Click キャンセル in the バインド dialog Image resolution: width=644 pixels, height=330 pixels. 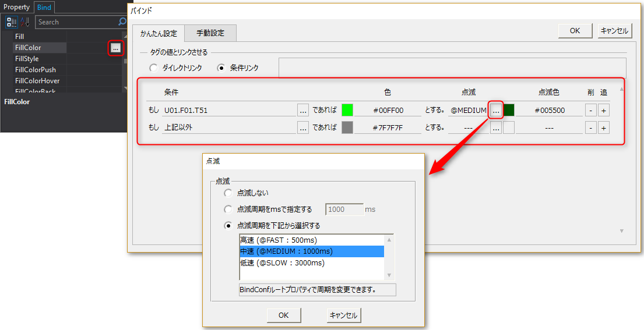pos(614,31)
